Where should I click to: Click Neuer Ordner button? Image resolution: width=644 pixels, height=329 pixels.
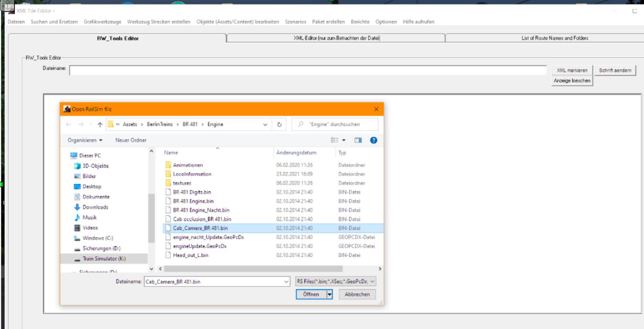click(131, 140)
